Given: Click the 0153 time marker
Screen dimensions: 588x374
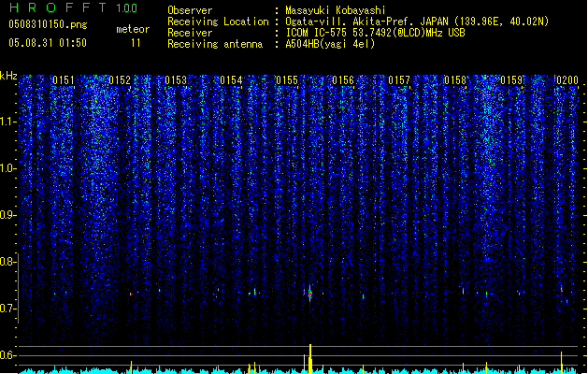Looking at the screenshot, I should pyautogui.click(x=176, y=80).
